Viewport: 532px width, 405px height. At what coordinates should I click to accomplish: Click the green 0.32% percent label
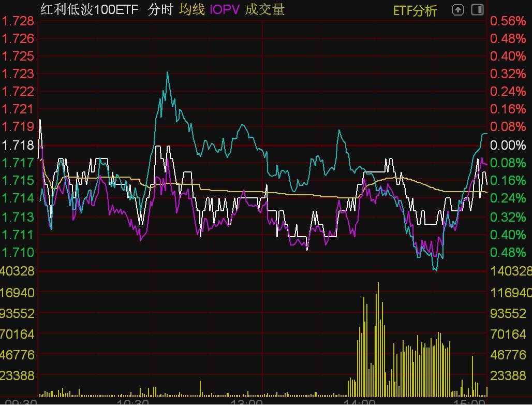pos(508,216)
